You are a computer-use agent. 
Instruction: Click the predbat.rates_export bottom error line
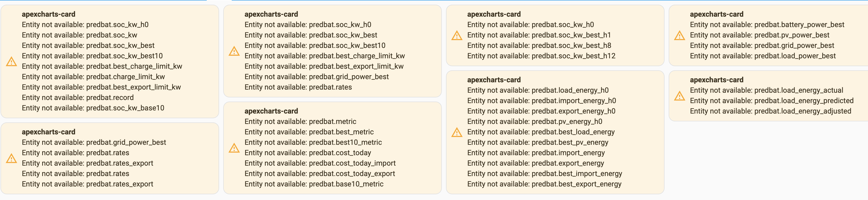tap(88, 184)
